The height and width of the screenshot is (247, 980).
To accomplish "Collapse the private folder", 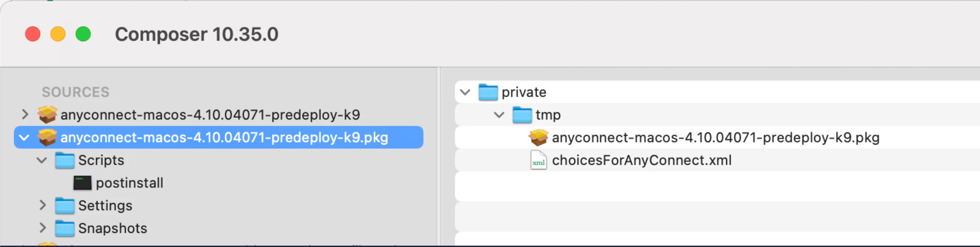I will tap(465, 92).
